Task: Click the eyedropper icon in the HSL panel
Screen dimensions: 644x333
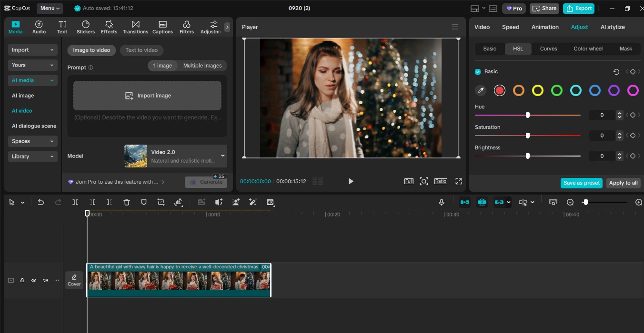Action: [481, 90]
